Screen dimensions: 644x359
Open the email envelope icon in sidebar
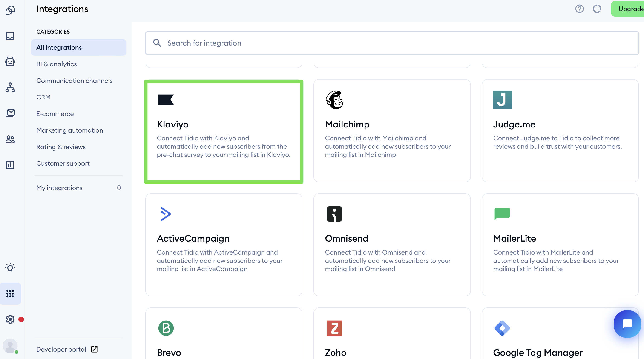pyautogui.click(x=10, y=113)
